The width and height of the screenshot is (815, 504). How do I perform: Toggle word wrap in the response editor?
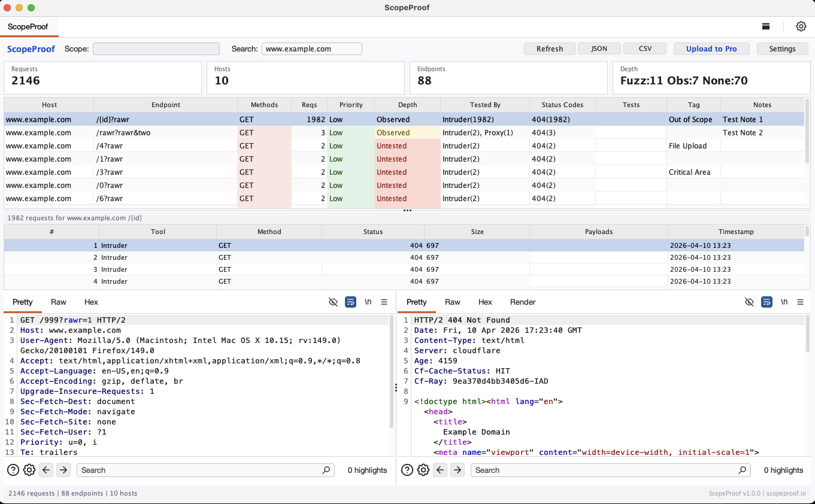click(767, 302)
